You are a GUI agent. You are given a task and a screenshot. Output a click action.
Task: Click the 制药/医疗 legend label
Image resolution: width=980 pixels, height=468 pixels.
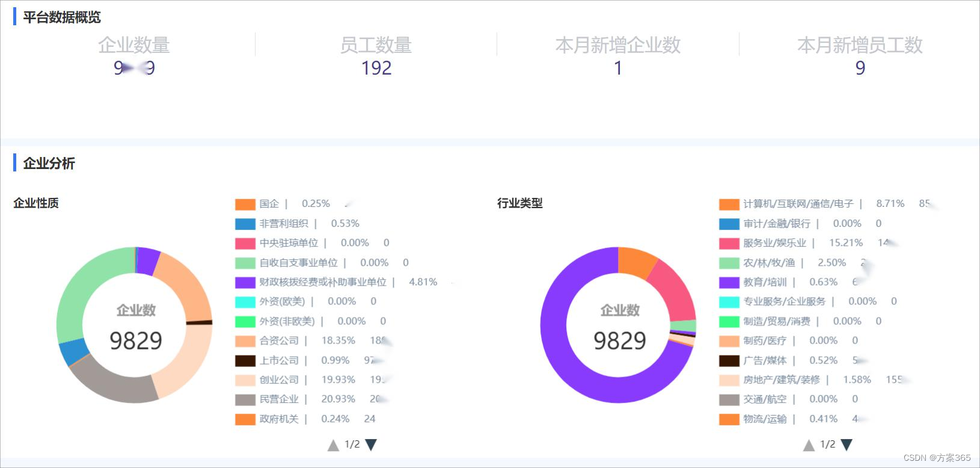coord(765,341)
